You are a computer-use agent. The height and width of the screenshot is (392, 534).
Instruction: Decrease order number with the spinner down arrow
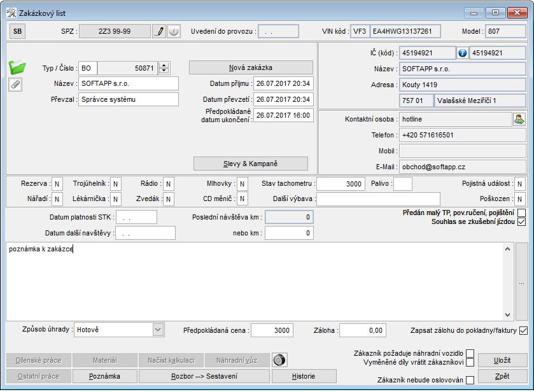[164, 71]
